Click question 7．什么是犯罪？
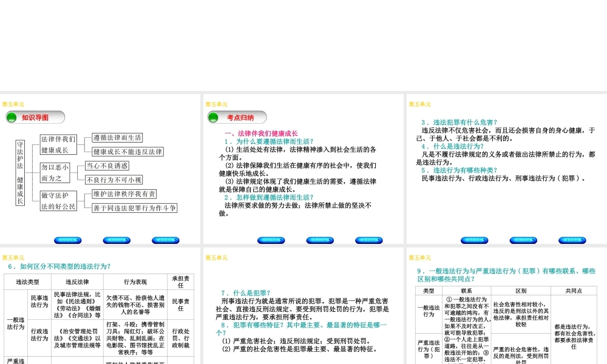 coord(246,293)
